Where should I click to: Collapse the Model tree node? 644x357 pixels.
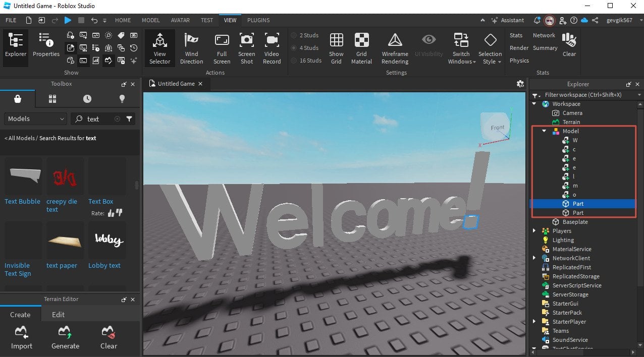tap(544, 131)
